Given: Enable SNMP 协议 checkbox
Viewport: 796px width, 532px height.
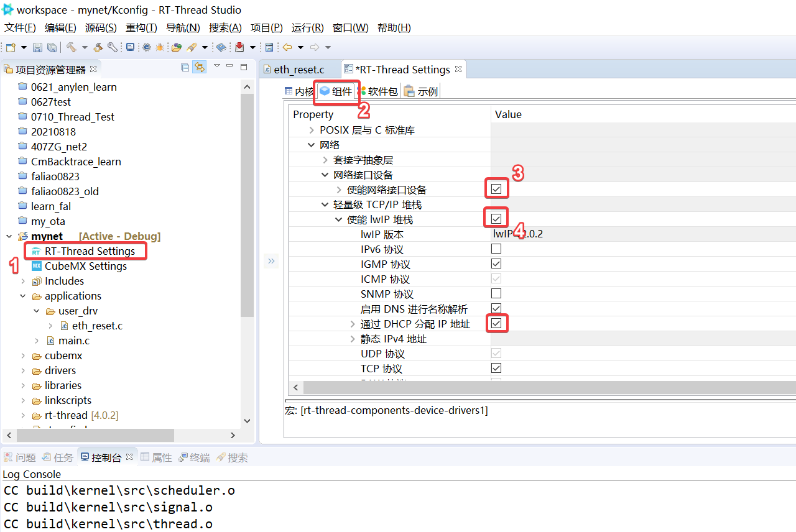Looking at the screenshot, I should click(x=496, y=293).
